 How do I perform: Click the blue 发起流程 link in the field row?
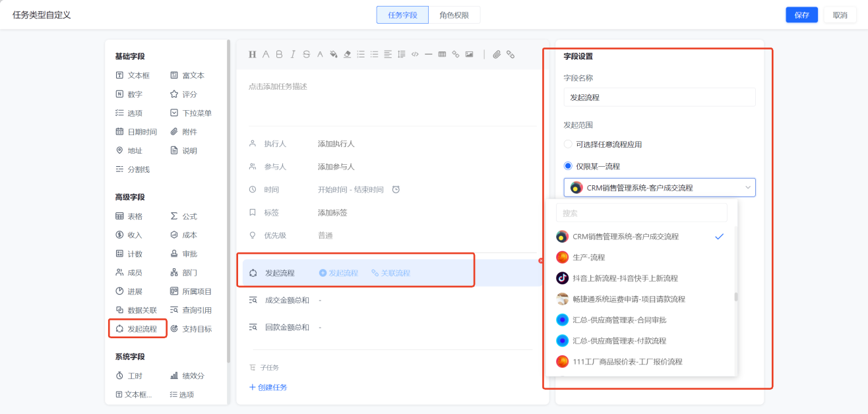click(x=338, y=273)
